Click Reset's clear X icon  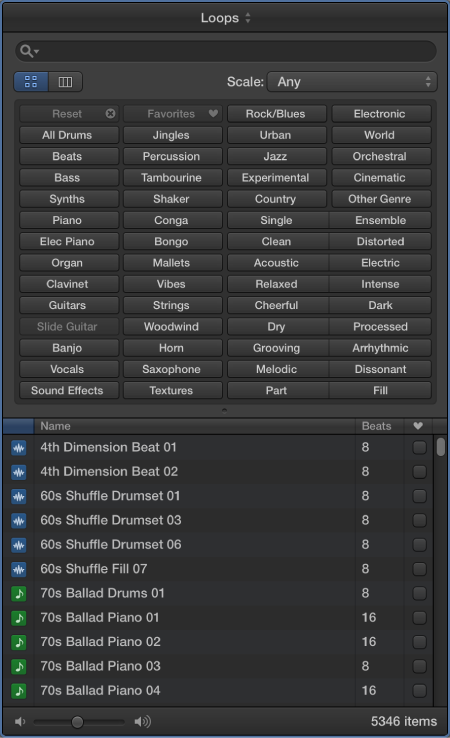(x=110, y=114)
